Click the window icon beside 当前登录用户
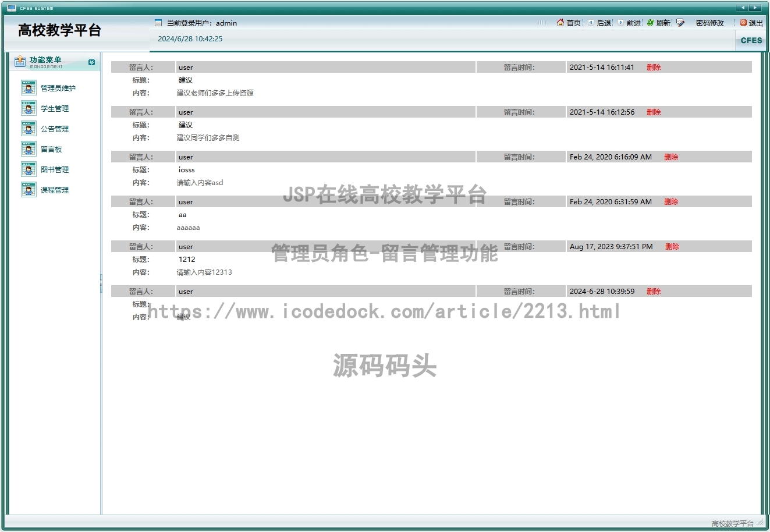Viewport: 770px width, 532px height. [x=158, y=23]
